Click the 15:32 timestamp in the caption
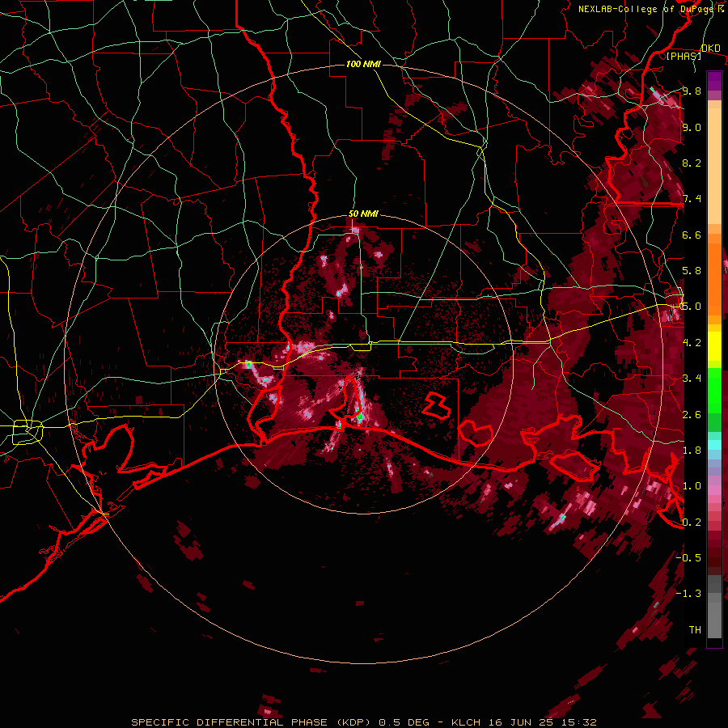Viewport: 728px width, 728px height. tap(578, 722)
